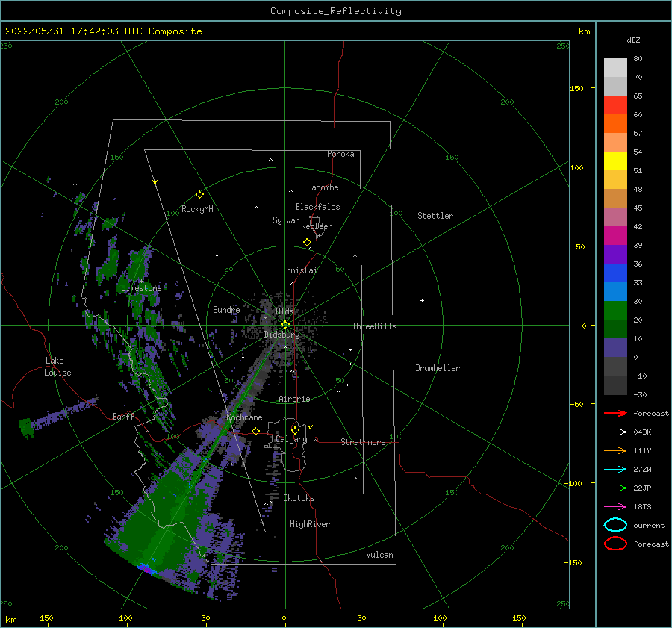Click the RockyMH label

[x=197, y=209]
